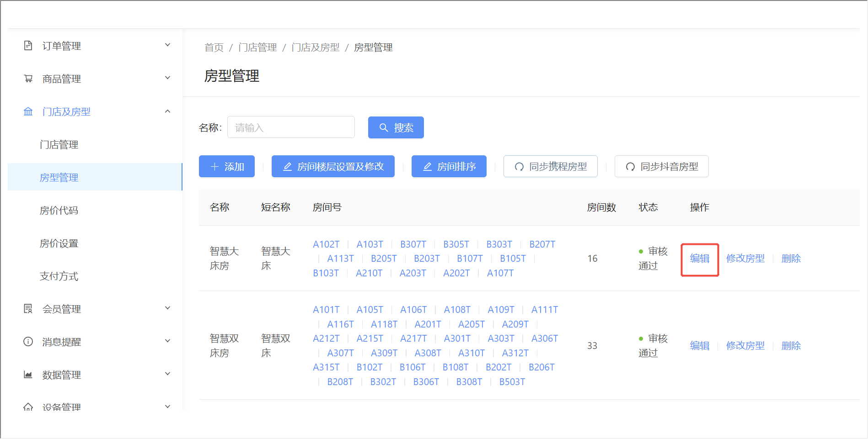Image resolution: width=868 pixels, height=439 pixels.
Task: Open the 支付方式 submenu item
Action: click(x=95, y=276)
